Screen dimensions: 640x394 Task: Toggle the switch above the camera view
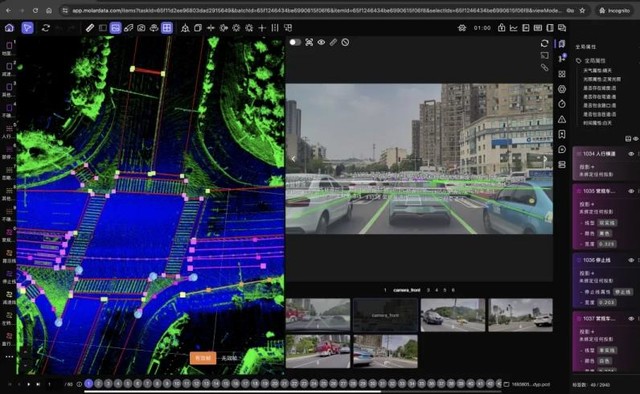coord(295,42)
